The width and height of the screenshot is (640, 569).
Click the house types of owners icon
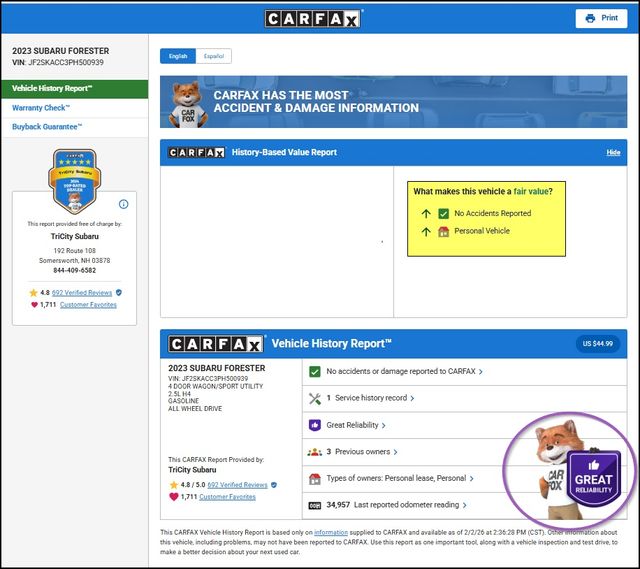pyautogui.click(x=315, y=479)
